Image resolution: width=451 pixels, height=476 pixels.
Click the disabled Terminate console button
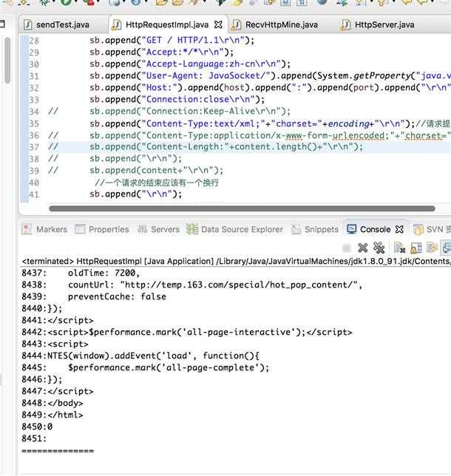point(346,248)
